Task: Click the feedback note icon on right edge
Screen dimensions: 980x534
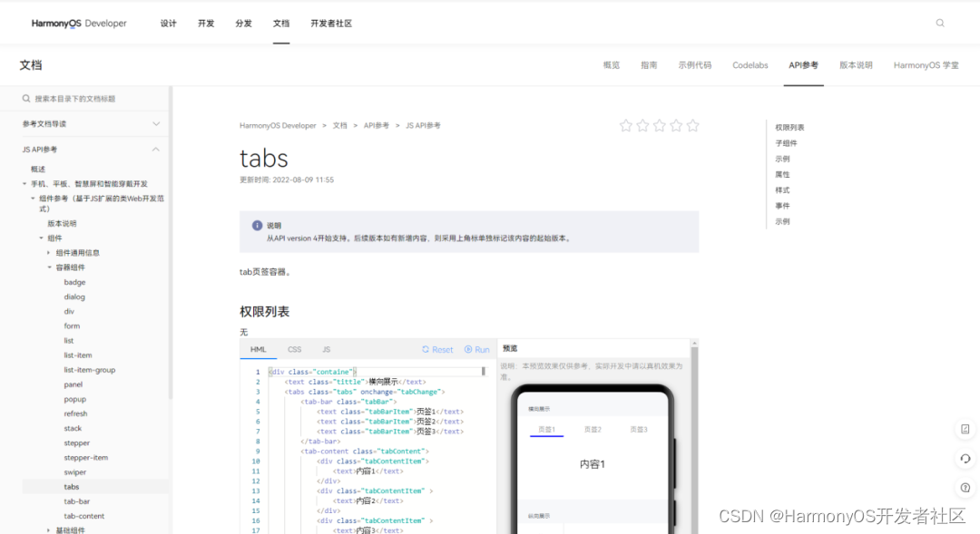Action: [x=965, y=429]
